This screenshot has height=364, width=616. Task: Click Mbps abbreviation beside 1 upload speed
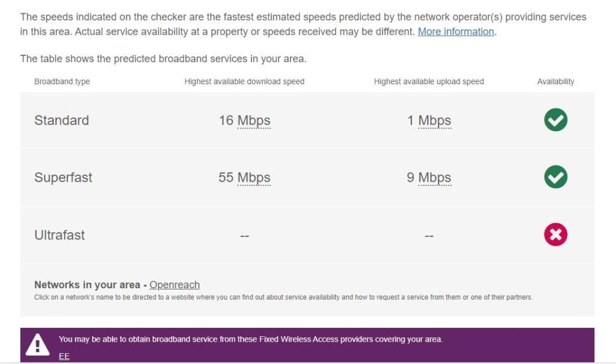(434, 120)
